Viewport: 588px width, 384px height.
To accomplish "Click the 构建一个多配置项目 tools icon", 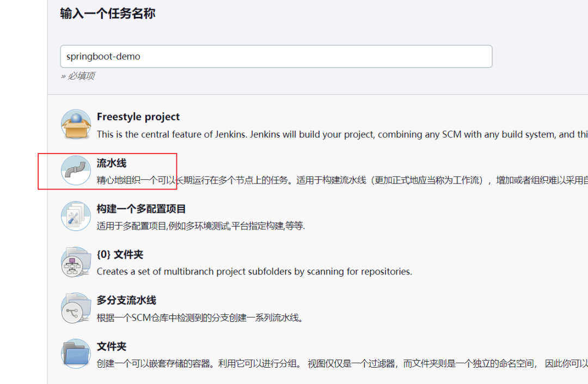I will [x=76, y=216].
